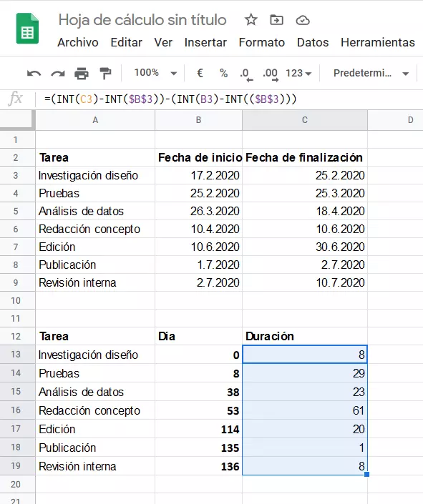Image resolution: width=423 pixels, height=504 pixels.
Task: Check cloud save status icon
Action: pyautogui.click(x=303, y=20)
